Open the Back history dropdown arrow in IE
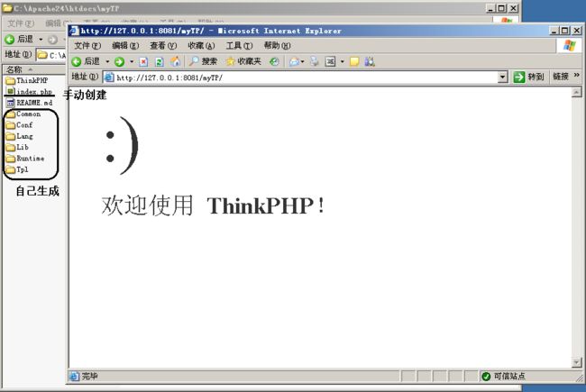This screenshot has height=392, width=586. 107,61
